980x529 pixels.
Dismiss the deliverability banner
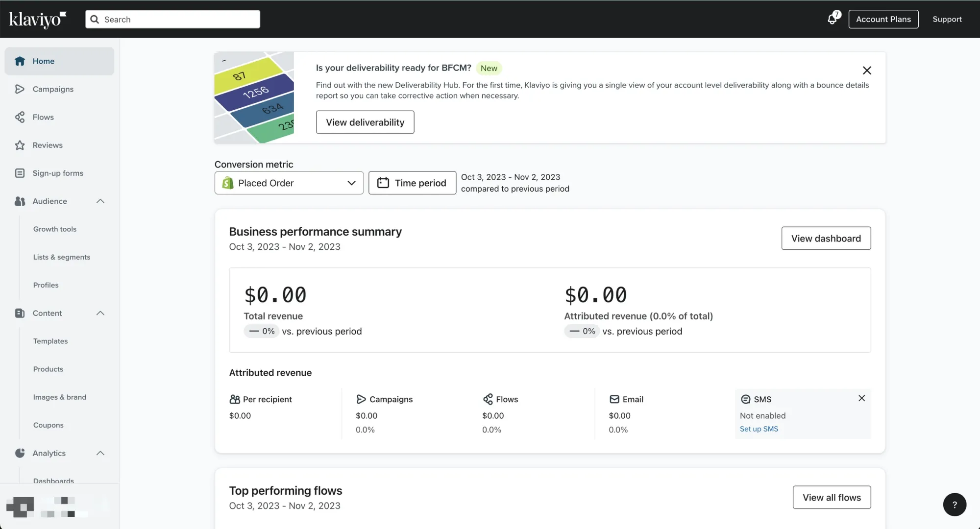click(x=867, y=71)
